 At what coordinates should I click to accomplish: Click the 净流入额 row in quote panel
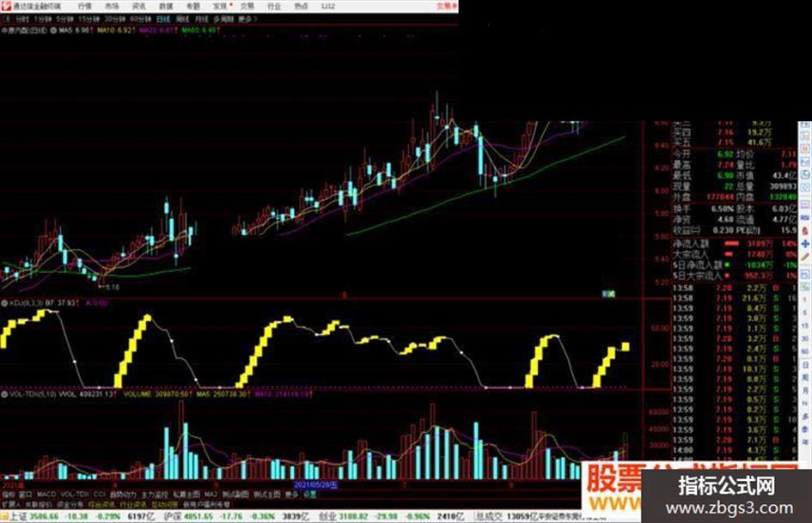pyautogui.click(x=735, y=243)
